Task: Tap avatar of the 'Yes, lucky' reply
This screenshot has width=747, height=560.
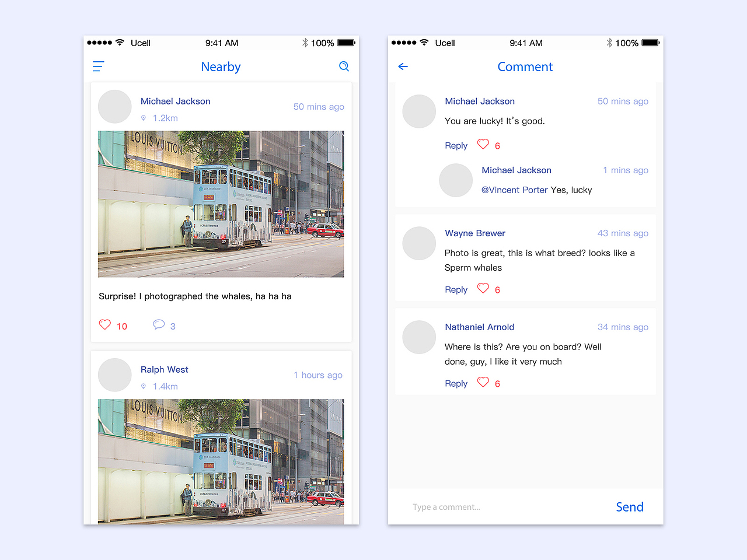Action: (456, 180)
